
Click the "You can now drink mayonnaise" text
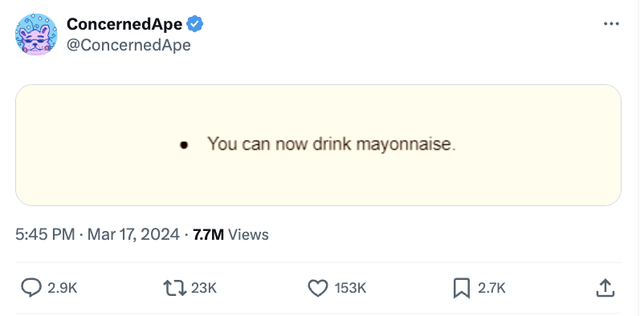[x=332, y=144]
